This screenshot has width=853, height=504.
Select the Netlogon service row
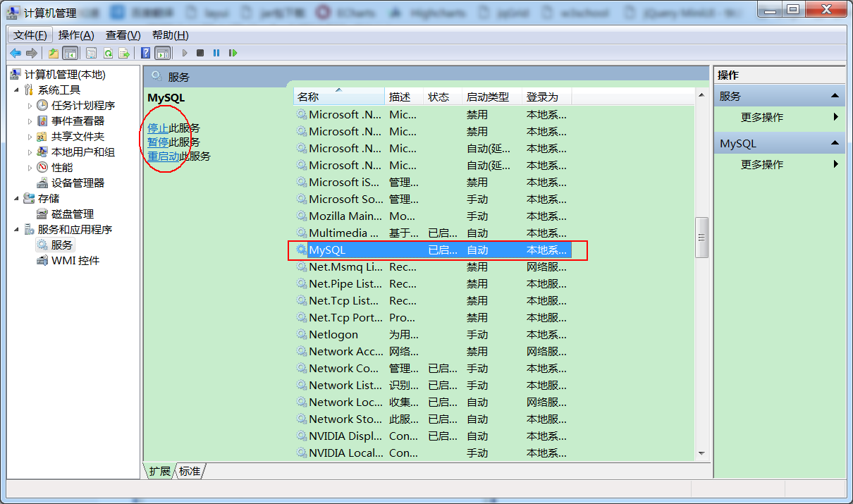click(433, 334)
